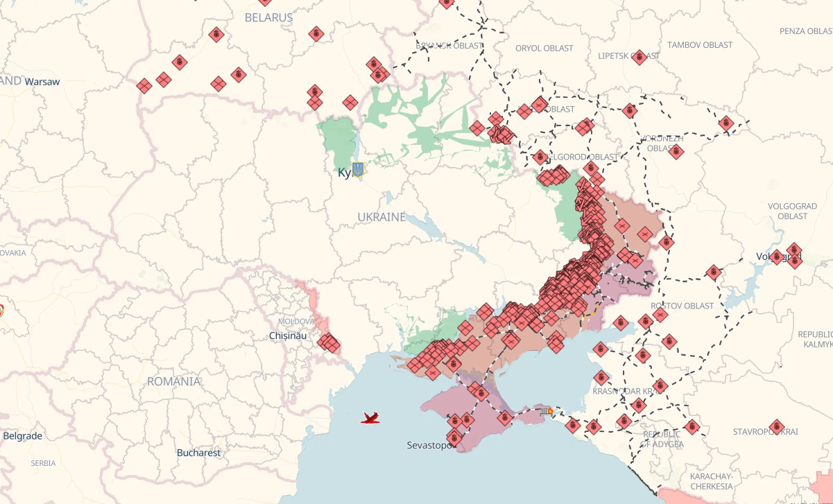Screen dimensions: 833x504
Task: Click the red sunken ship icon in Black Sea
Action: point(371,417)
